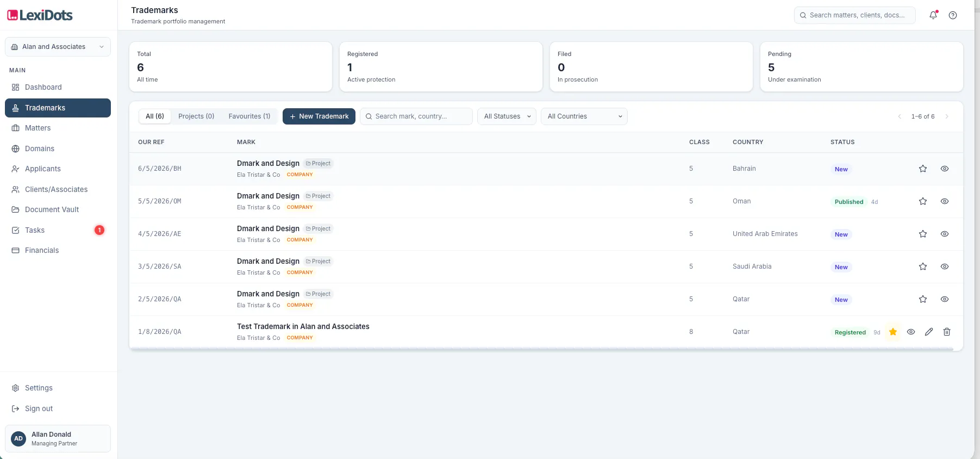Viewport: 980px width, 459px height.
Task: Click the Pending summary card
Action: (x=862, y=67)
